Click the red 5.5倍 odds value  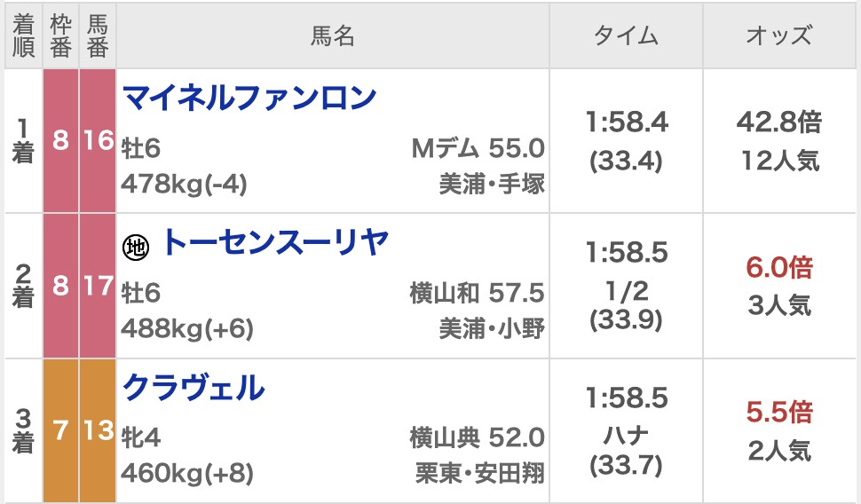[x=778, y=413]
